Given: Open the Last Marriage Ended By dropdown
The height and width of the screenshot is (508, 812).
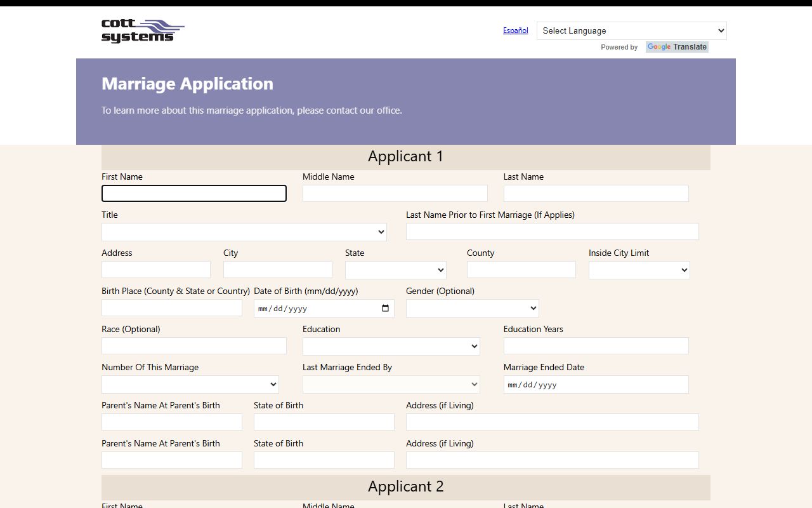Looking at the screenshot, I should (391, 384).
